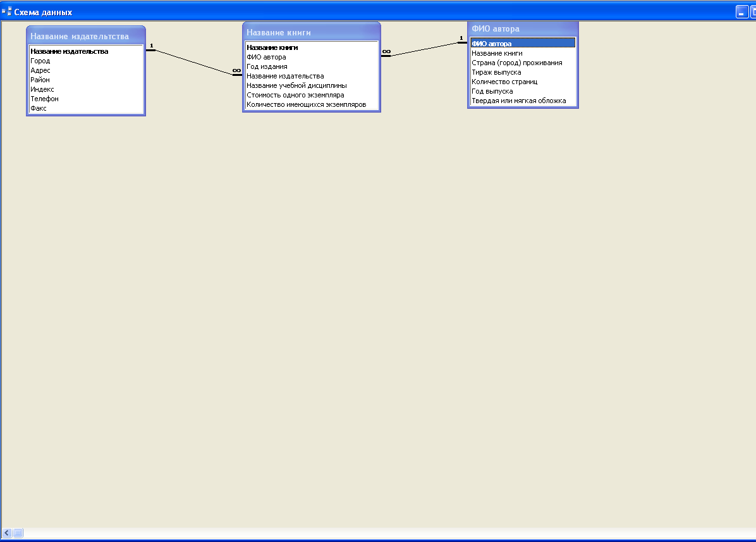Click the horizontal scrollbar thumb

(x=18, y=533)
